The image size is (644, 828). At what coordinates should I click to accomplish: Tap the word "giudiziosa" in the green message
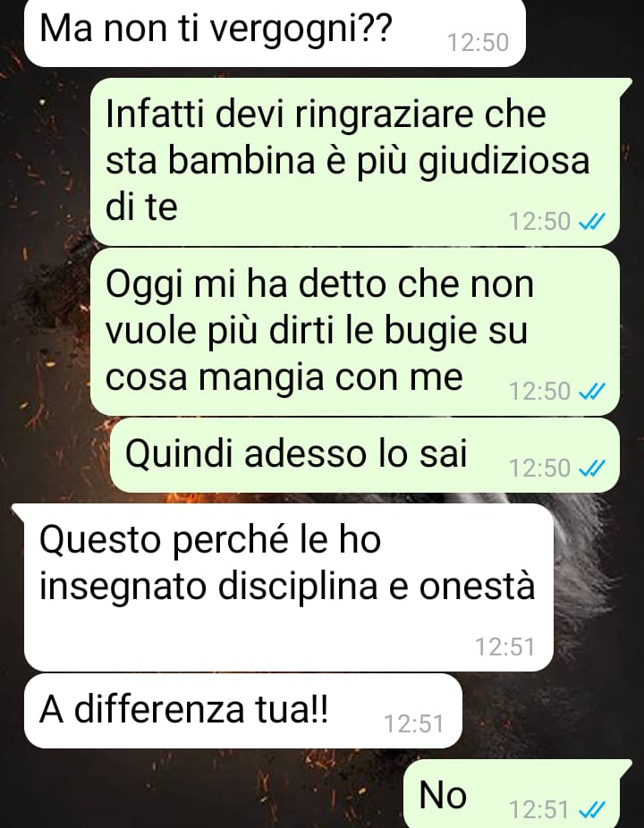(x=504, y=161)
